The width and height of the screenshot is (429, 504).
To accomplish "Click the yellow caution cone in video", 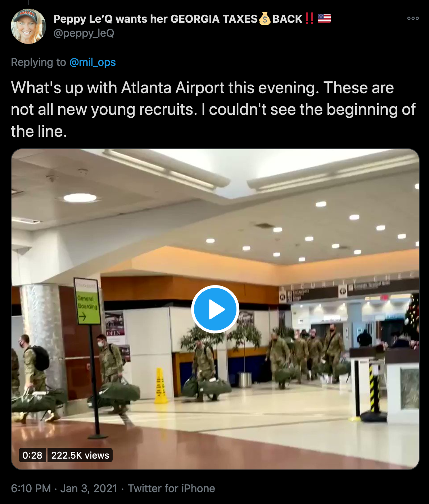I will pyautogui.click(x=161, y=386).
